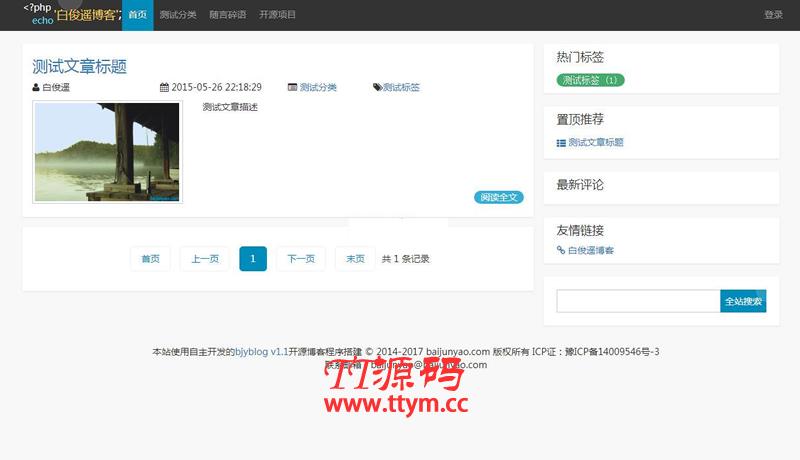
Task: Open article title 测试文章标题
Action: tap(80, 67)
